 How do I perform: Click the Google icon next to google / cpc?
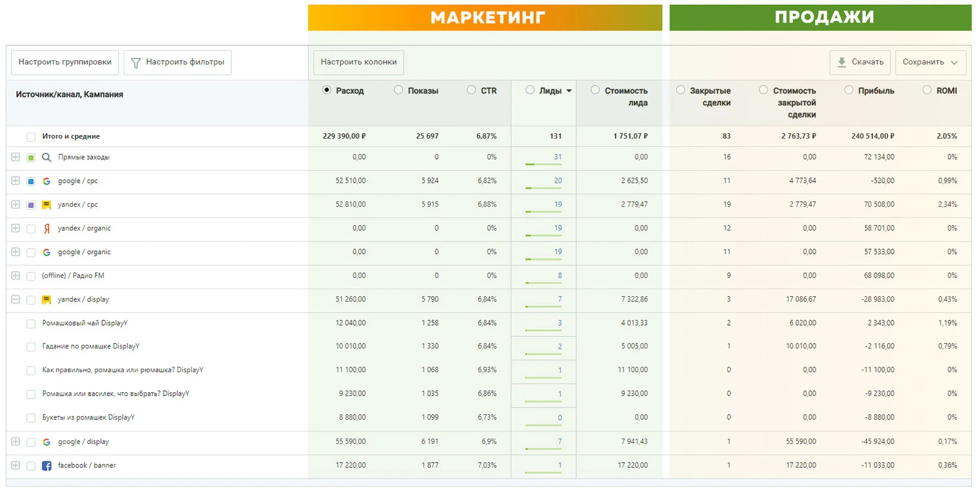(47, 181)
